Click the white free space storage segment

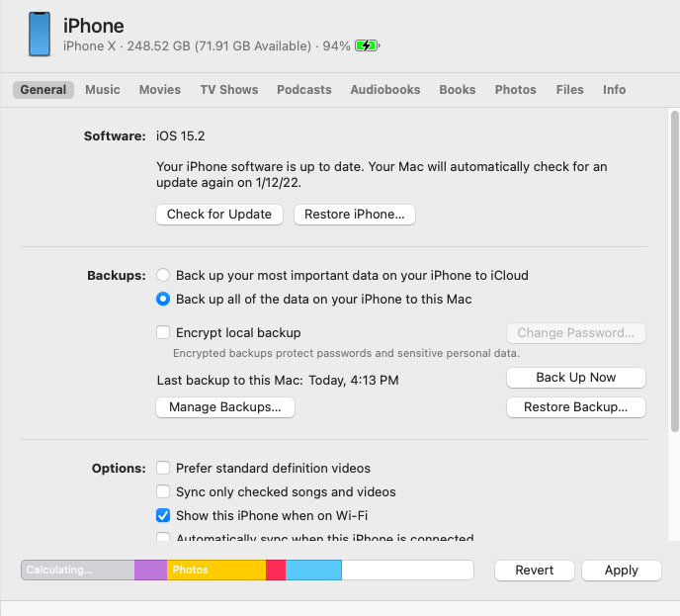click(x=407, y=570)
